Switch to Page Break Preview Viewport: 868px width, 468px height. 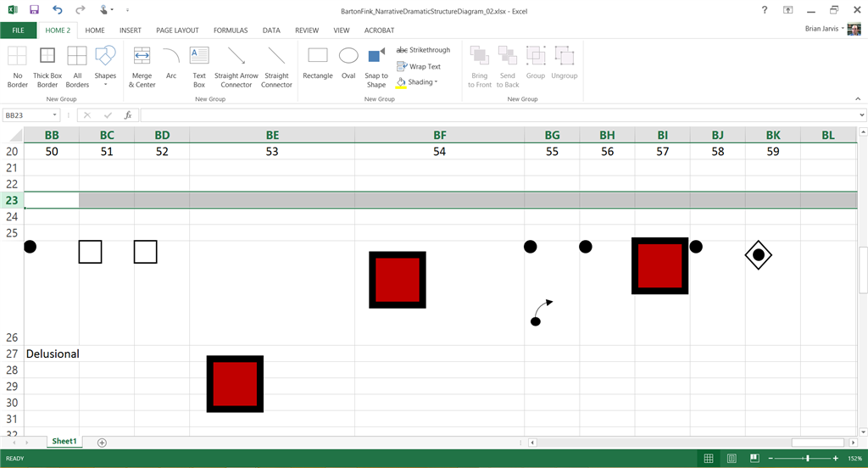pos(754,458)
